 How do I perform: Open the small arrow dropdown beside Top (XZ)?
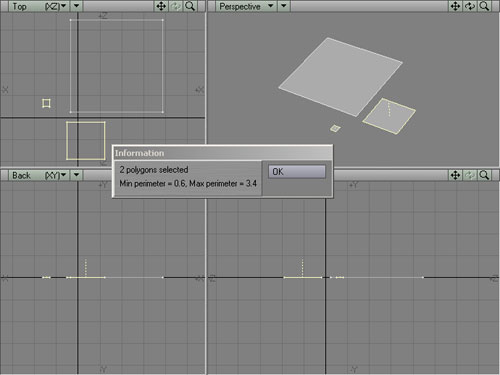pos(77,6)
